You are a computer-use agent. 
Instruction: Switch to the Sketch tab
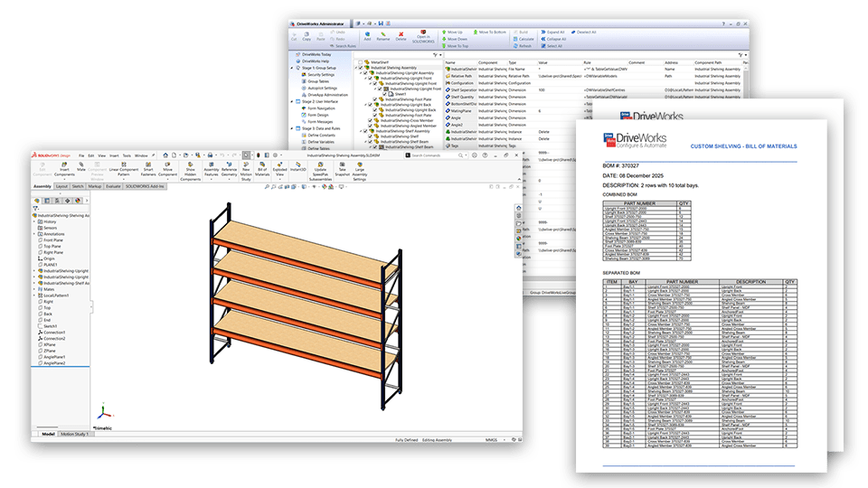click(x=79, y=186)
